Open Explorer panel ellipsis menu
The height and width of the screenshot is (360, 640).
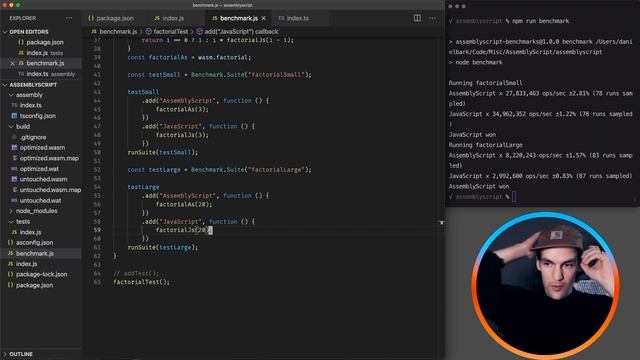pos(69,18)
